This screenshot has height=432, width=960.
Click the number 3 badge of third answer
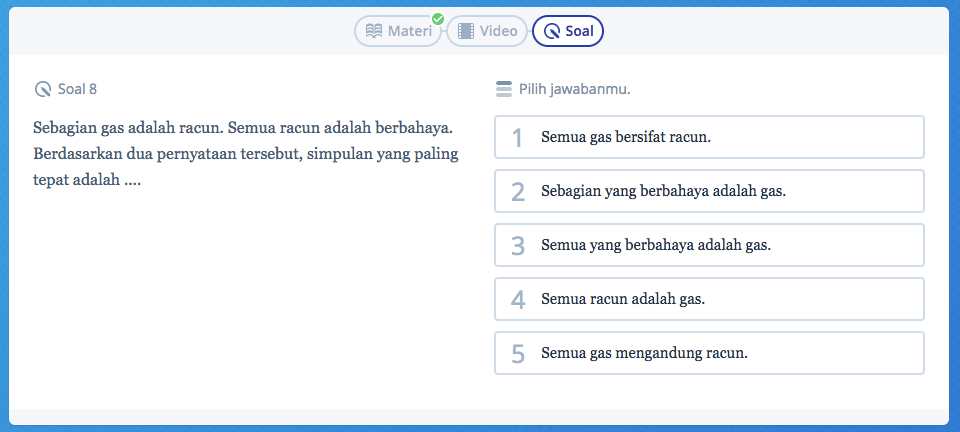pos(517,245)
